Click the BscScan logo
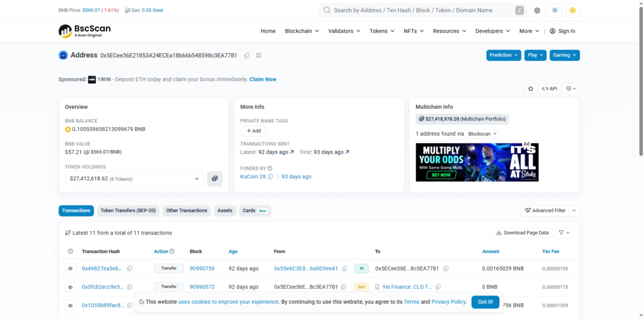The image size is (644, 319). point(85,31)
